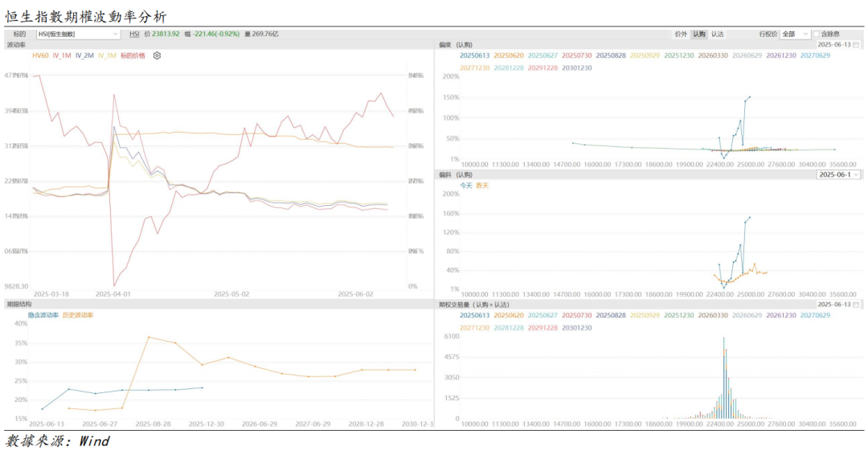Image resolution: width=868 pixels, height=455 pixels.
Task: Toggle 20250828 expiry in skew panel legend
Action: tap(611, 55)
